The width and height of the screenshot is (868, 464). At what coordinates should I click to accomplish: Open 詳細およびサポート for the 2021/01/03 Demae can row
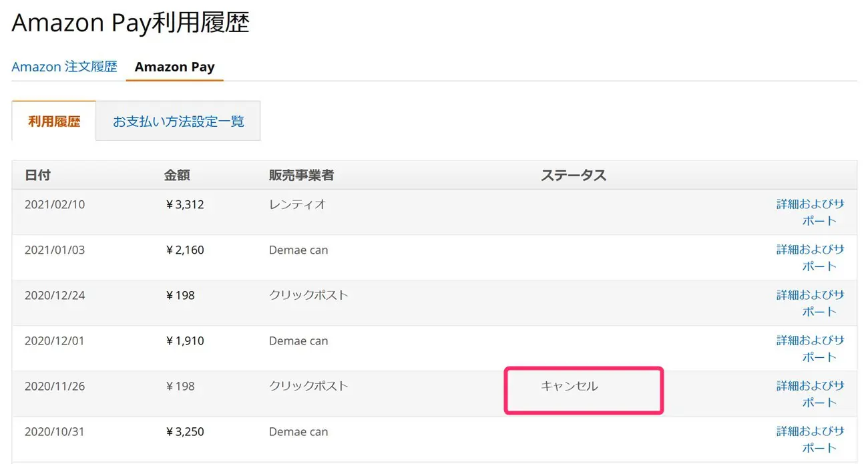[x=811, y=258]
